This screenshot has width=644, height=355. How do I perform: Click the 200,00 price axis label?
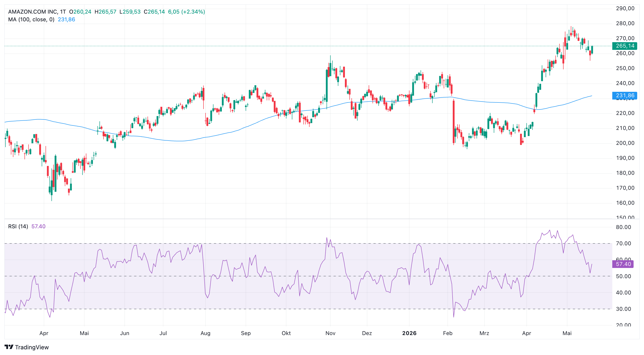coord(625,143)
